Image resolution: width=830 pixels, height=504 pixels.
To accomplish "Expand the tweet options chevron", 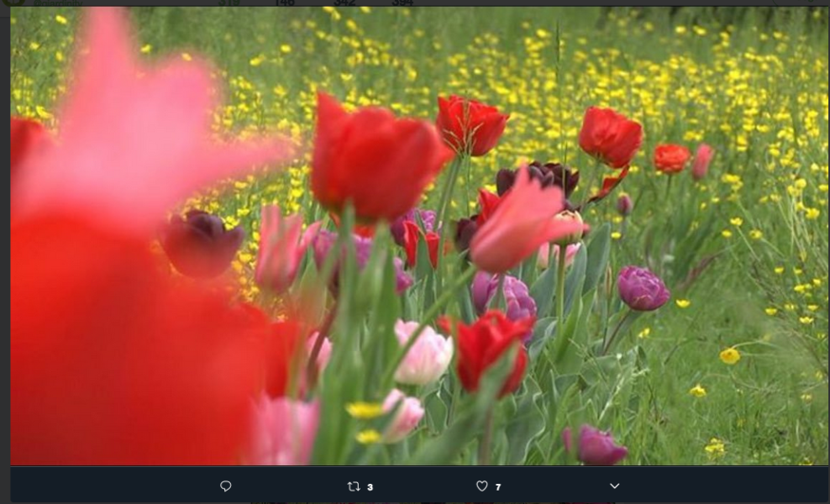I will click(x=615, y=486).
